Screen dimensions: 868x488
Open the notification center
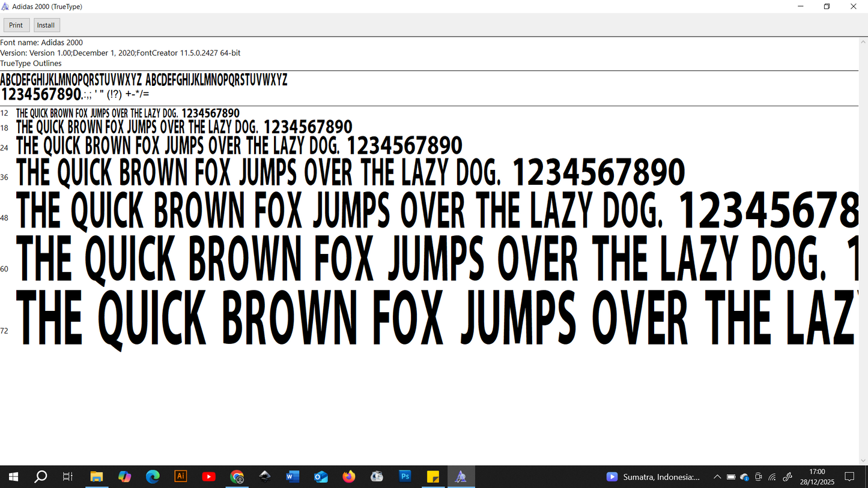click(849, 477)
